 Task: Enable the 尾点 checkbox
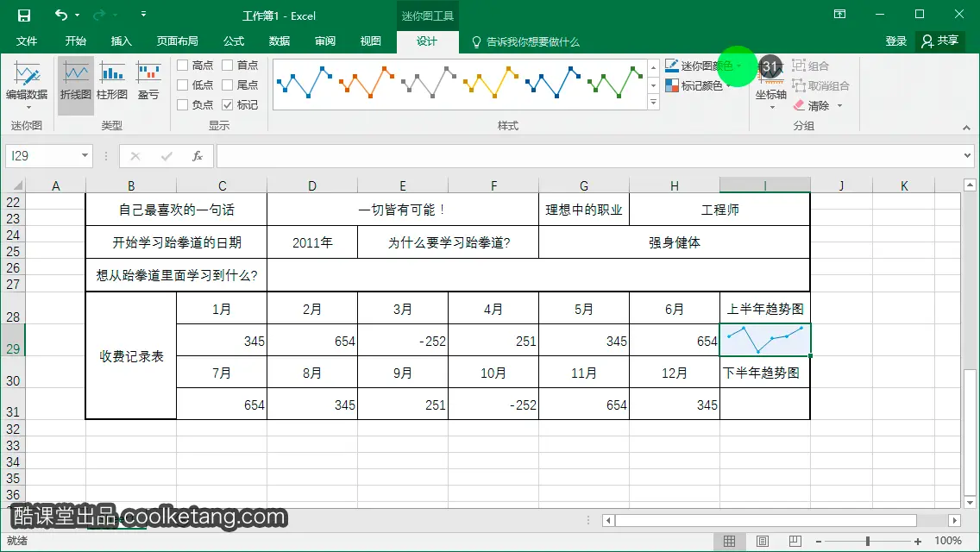(x=228, y=85)
